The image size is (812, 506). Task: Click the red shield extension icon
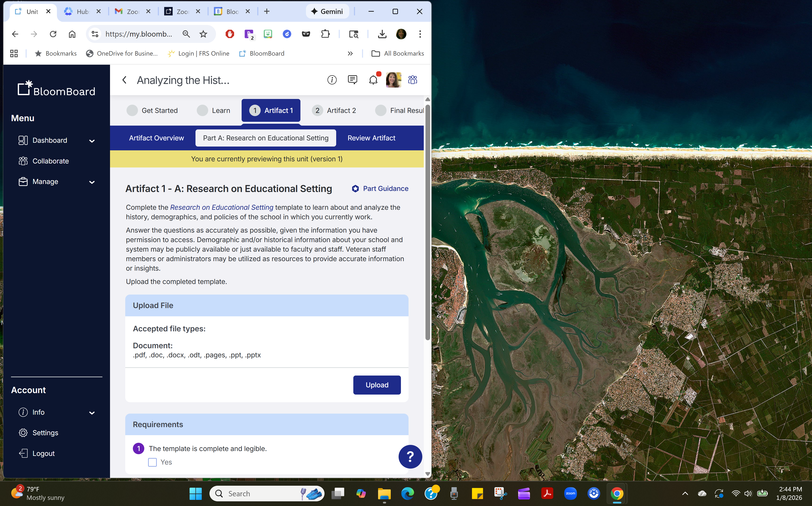tap(230, 34)
